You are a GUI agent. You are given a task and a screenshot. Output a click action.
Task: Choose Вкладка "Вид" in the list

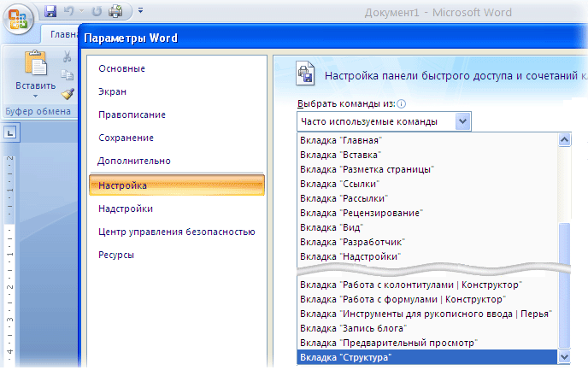pyautogui.click(x=426, y=227)
